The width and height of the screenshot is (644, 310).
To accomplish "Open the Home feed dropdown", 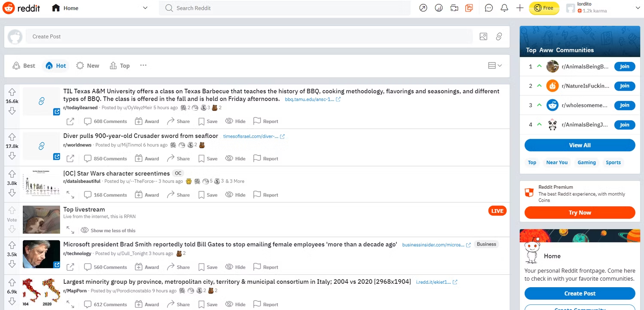I will [x=145, y=8].
